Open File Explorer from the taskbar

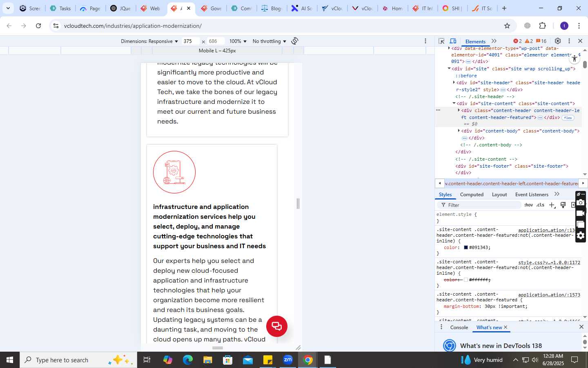(x=207, y=360)
